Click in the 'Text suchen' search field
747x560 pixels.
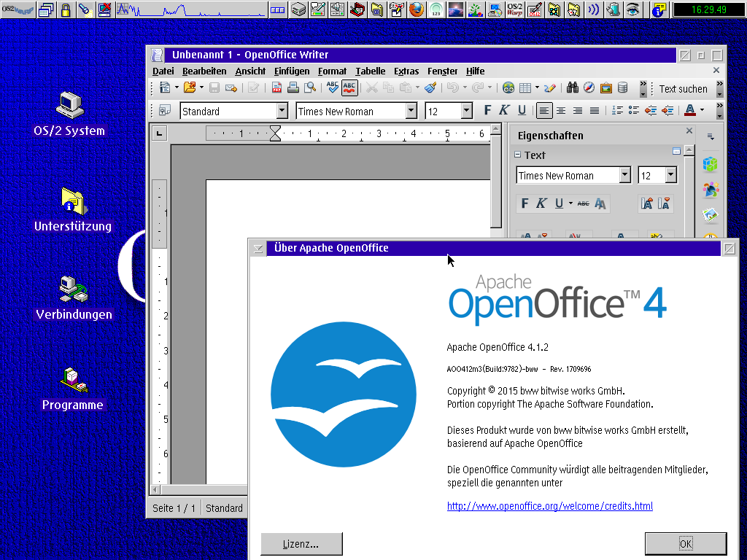click(685, 88)
